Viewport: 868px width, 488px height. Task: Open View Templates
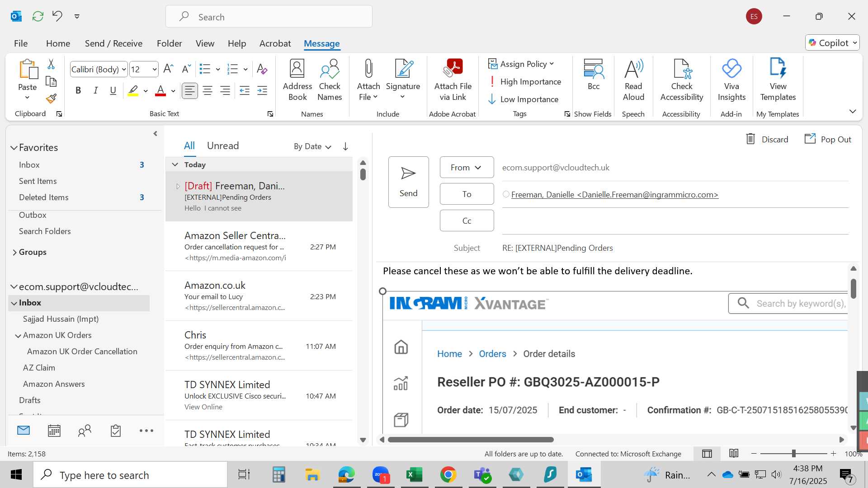click(778, 80)
